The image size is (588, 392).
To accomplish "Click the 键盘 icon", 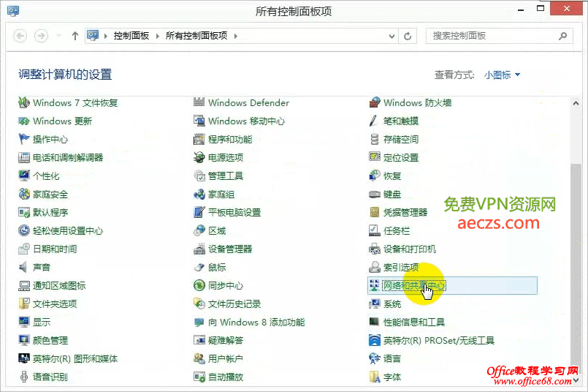I will pos(375,194).
